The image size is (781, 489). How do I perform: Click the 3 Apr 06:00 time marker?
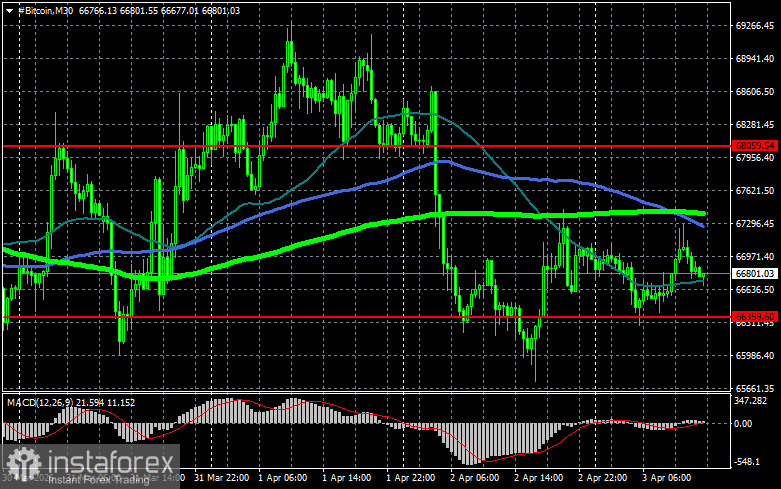666,478
